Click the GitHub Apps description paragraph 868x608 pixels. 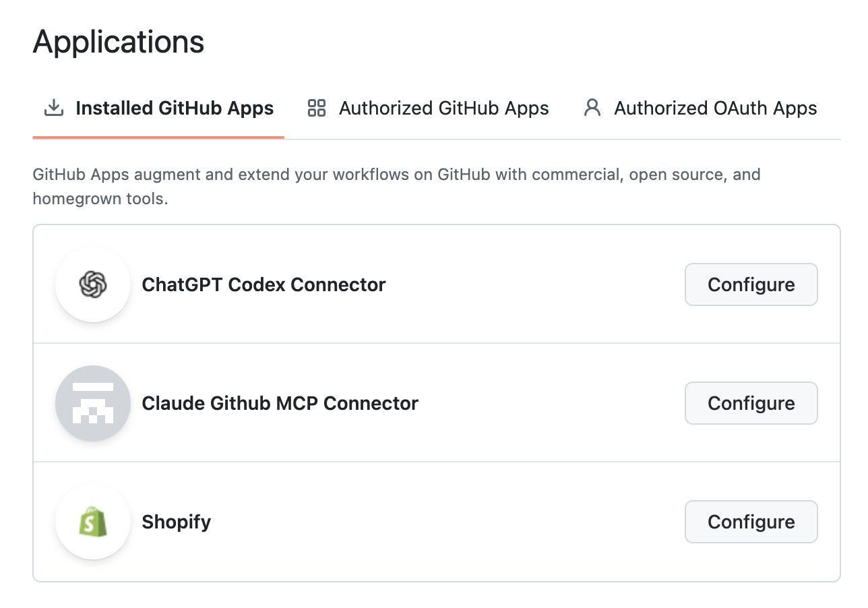coord(397,187)
